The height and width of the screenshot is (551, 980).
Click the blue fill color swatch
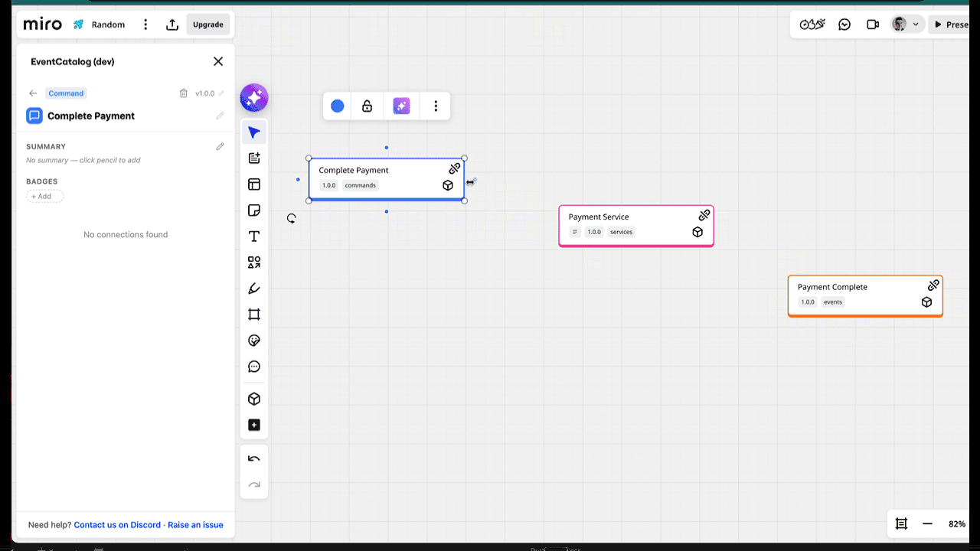337,106
